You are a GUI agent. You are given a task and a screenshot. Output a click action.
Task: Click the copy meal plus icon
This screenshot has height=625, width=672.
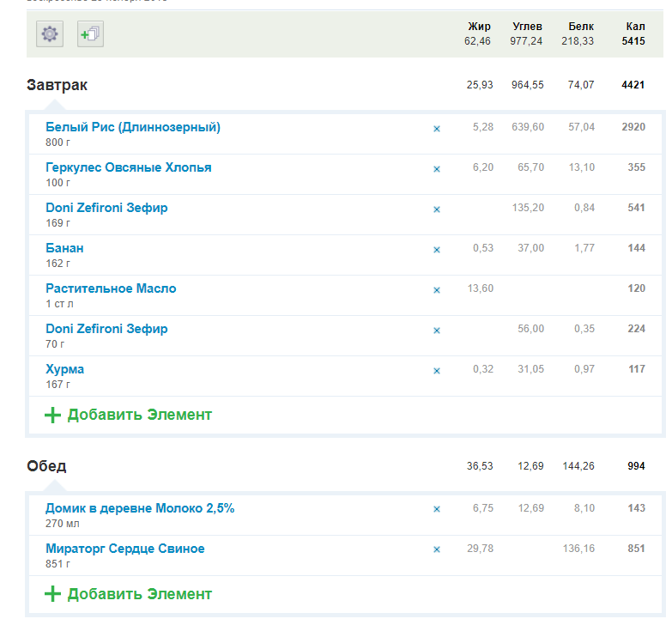[x=90, y=34]
